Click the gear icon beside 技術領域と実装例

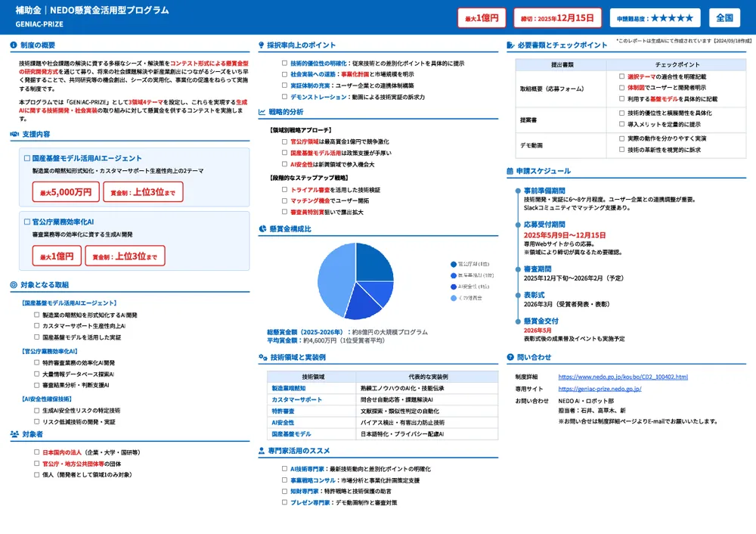(262, 357)
